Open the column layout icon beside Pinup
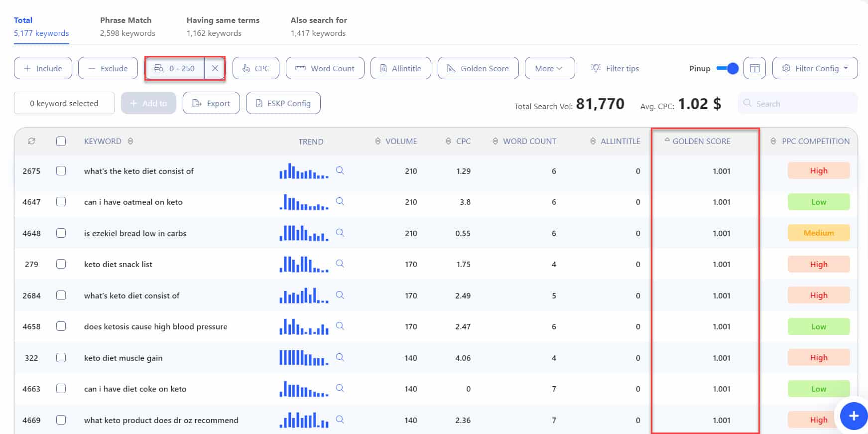The height and width of the screenshot is (434, 868). coord(754,68)
